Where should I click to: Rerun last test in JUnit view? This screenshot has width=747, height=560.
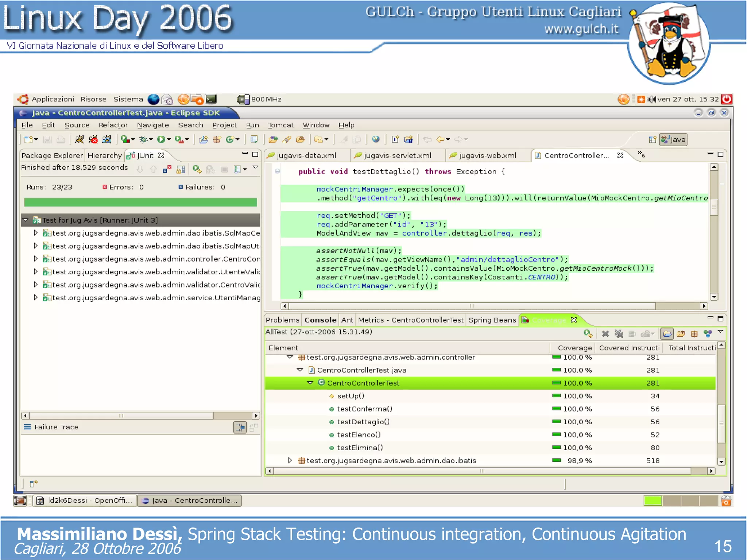click(x=197, y=169)
